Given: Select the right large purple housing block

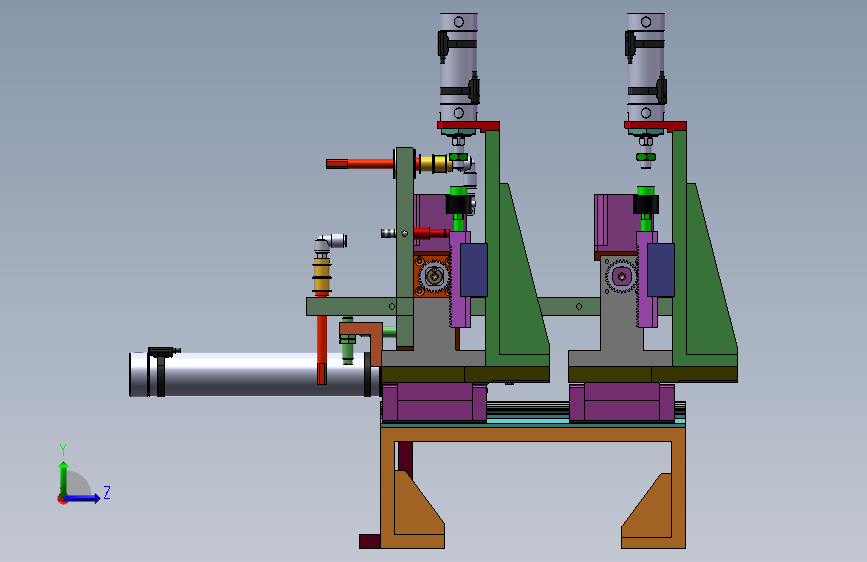Looking at the screenshot, I should [615, 224].
